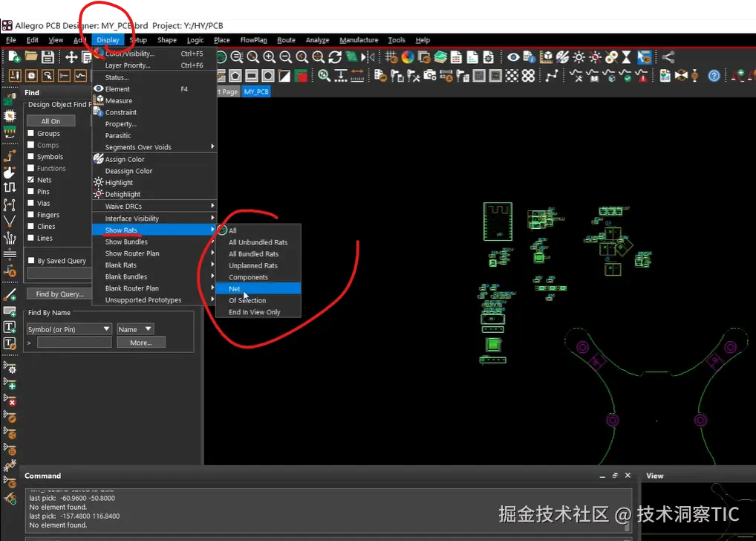Enable the Groups checkbox in Find panel

click(x=31, y=133)
